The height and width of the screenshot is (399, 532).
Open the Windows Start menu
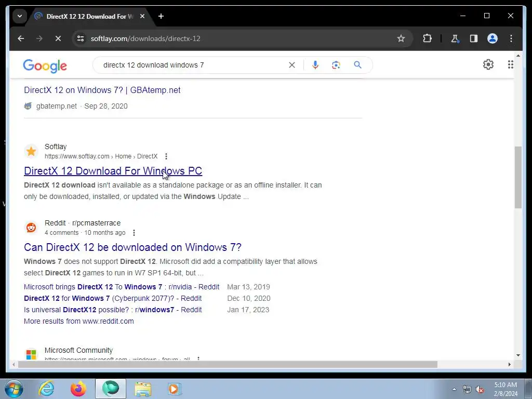tap(14, 389)
